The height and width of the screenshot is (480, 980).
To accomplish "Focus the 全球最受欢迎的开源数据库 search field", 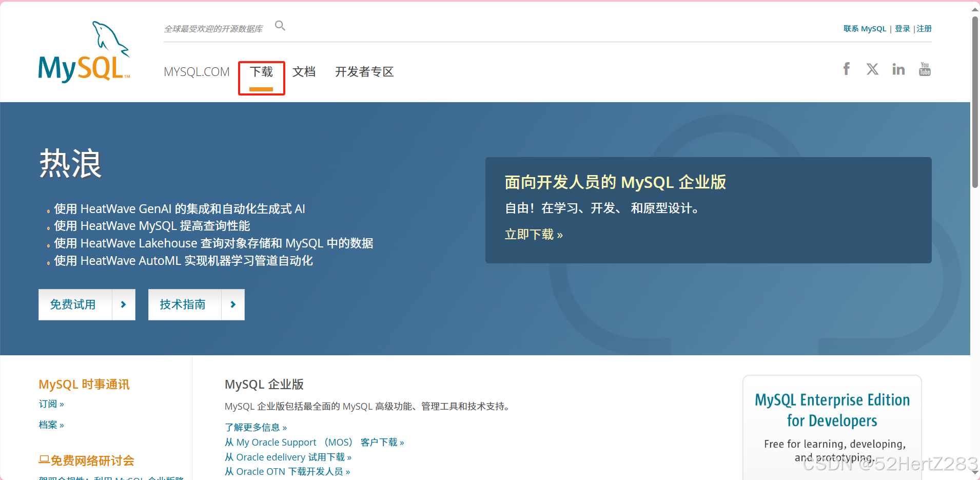I will pos(213,29).
